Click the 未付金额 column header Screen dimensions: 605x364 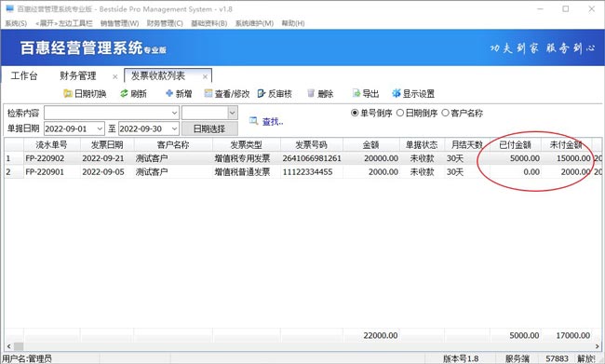[x=566, y=144]
